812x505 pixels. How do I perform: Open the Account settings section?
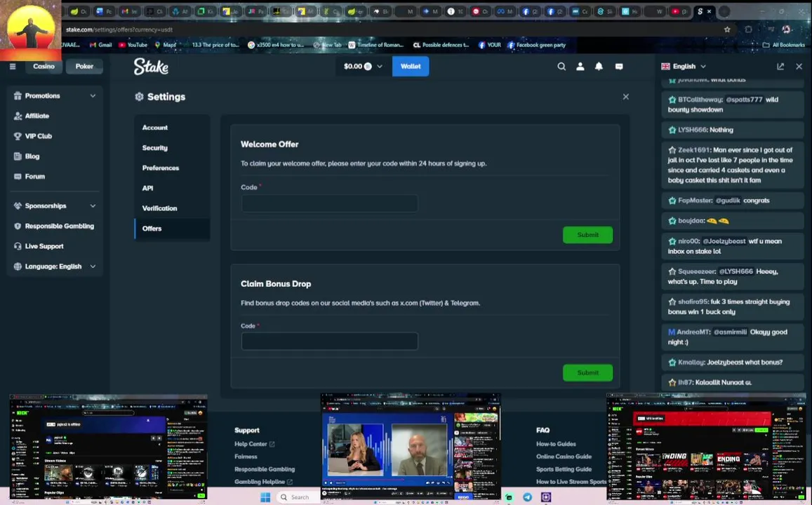(x=172, y=127)
